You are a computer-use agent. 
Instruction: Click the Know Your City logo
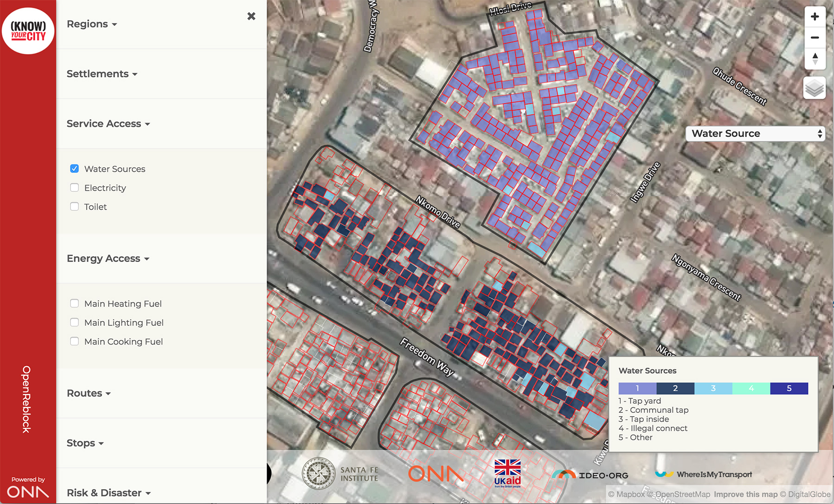point(28,31)
